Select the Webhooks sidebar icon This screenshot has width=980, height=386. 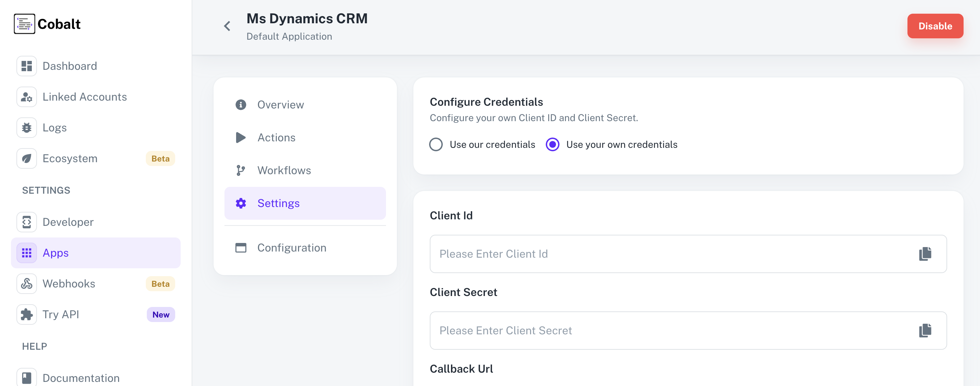26,283
